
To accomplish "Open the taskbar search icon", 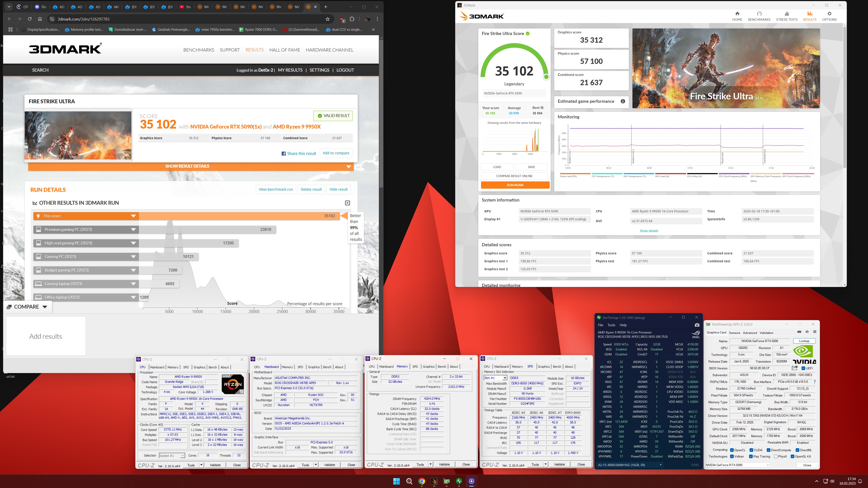I will click(x=409, y=481).
